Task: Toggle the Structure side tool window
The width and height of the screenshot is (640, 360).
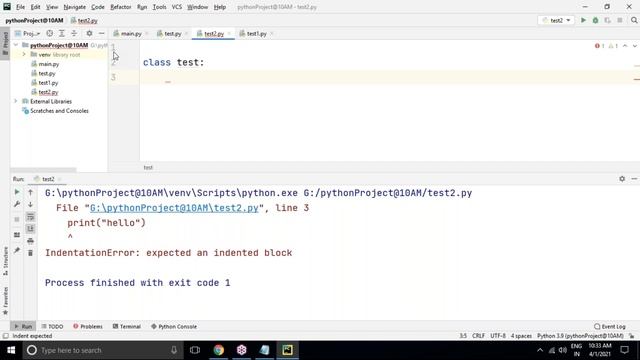Action: (x=5, y=261)
